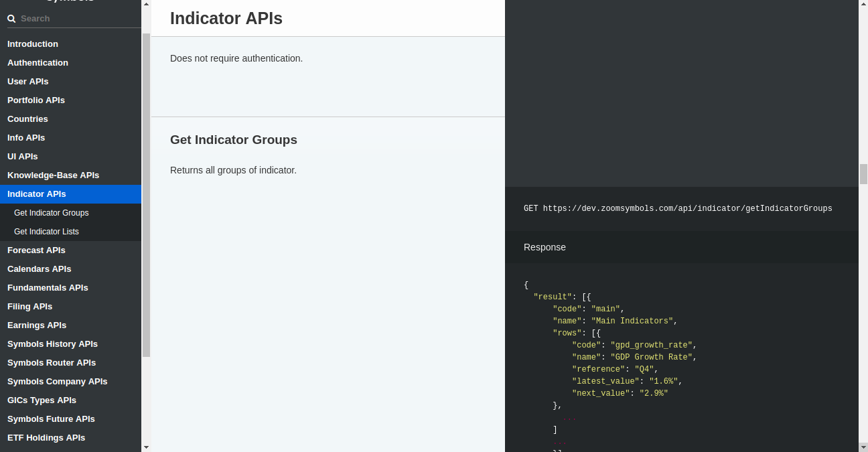Click the page scrollbar thumb on right
This screenshot has width=868, height=452.
863,173
